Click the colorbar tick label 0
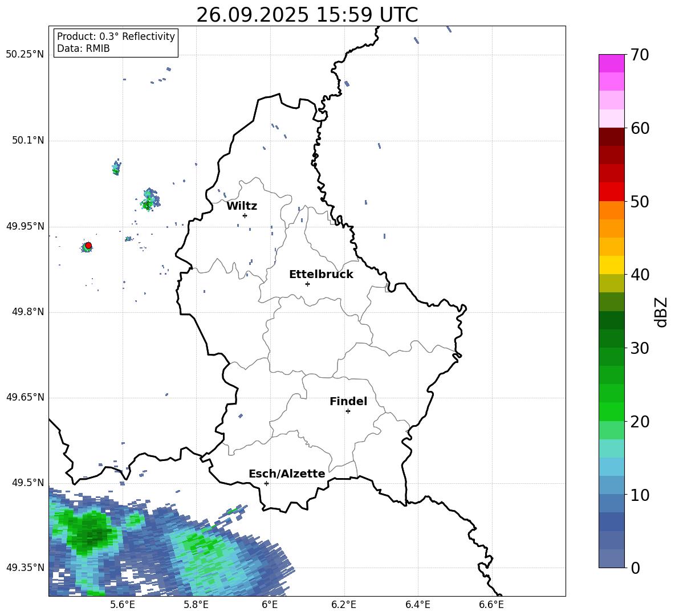 [x=635, y=568]
